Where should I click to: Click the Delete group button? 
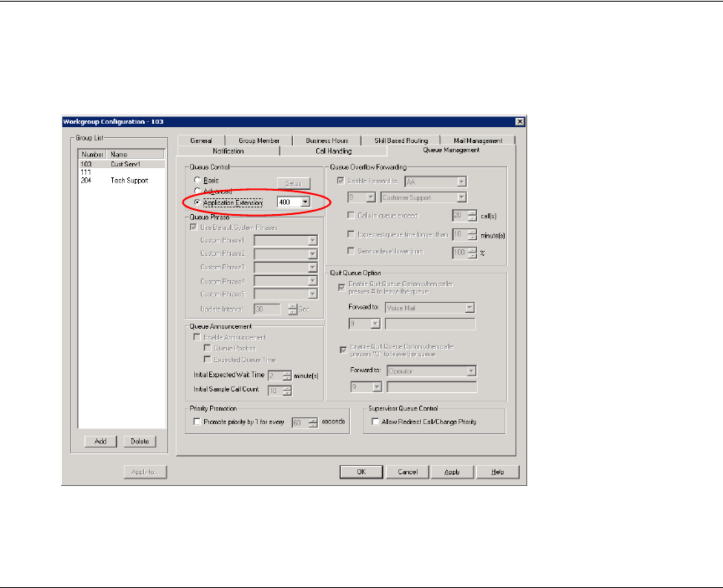pos(140,442)
